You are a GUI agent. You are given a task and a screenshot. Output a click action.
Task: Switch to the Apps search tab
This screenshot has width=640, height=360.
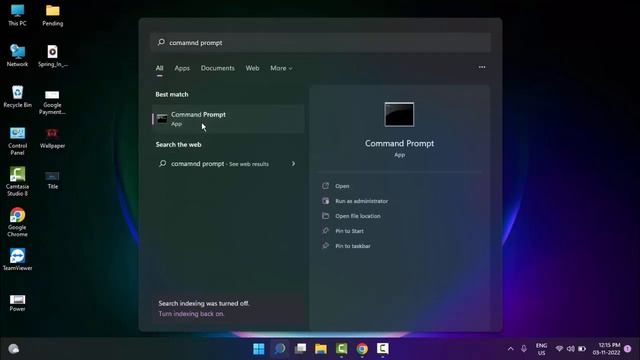(x=182, y=68)
